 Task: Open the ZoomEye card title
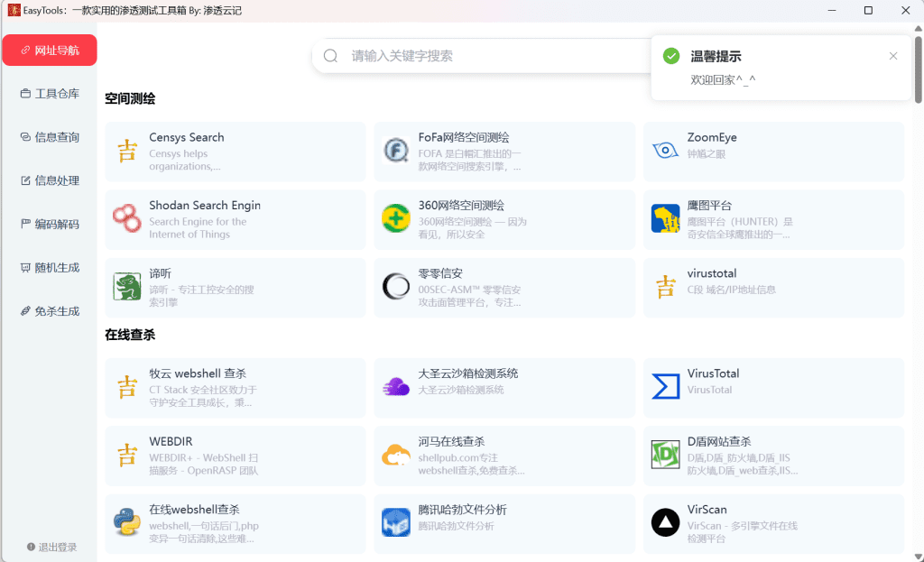(x=712, y=137)
